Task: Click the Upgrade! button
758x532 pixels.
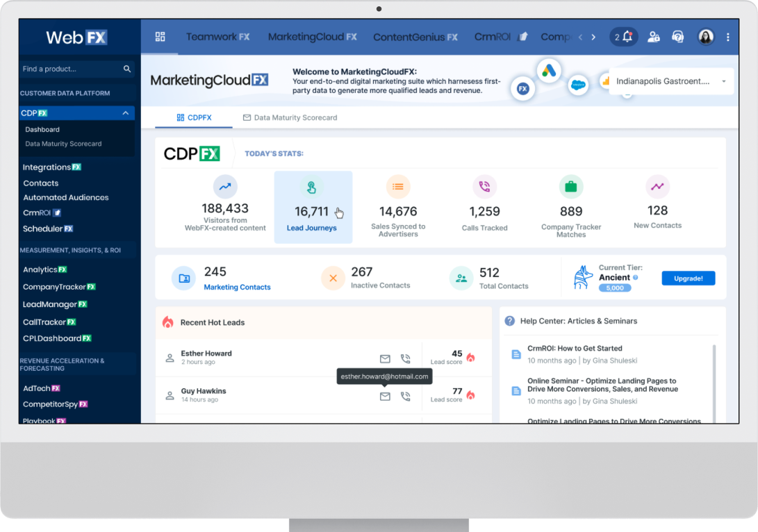Action: point(689,279)
